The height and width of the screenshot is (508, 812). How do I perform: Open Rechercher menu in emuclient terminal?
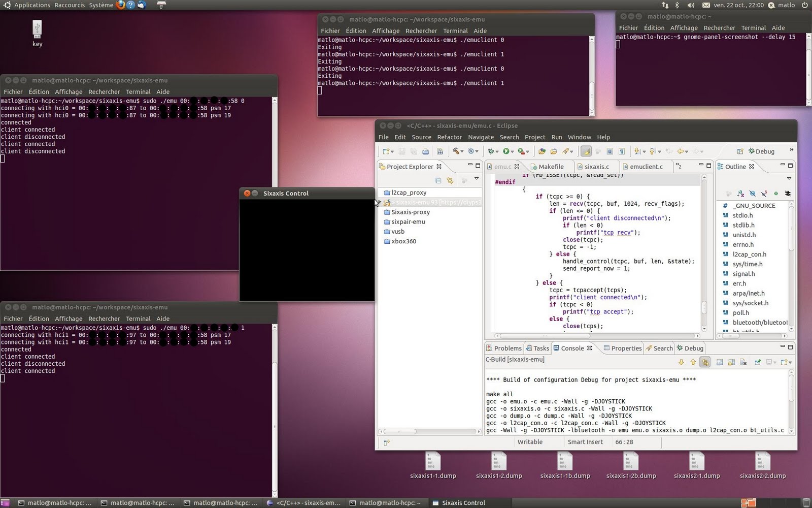(x=421, y=31)
